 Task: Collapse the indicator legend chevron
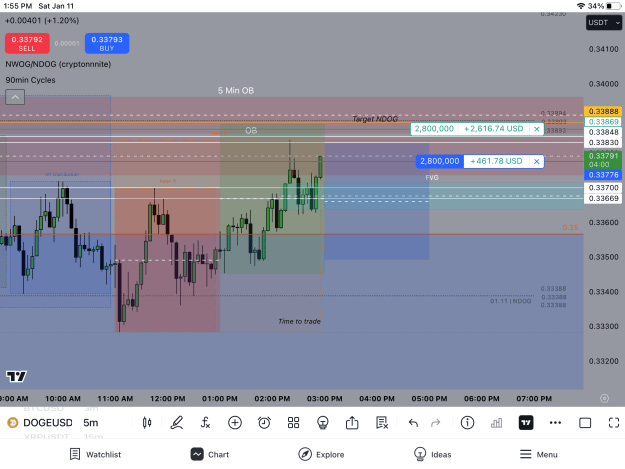coord(15,97)
